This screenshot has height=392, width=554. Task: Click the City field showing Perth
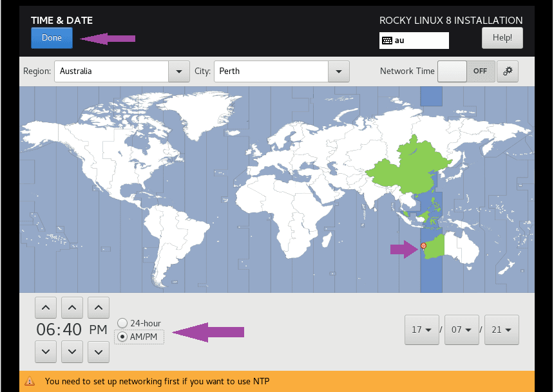pos(271,71)
